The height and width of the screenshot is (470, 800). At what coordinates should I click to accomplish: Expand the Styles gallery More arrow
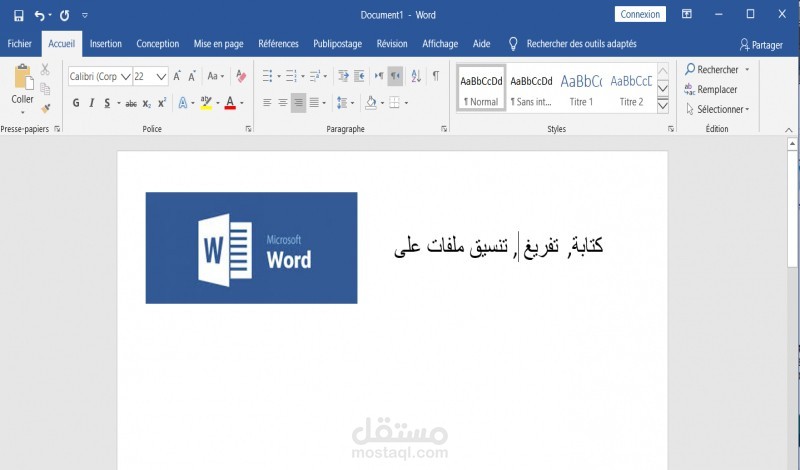663,106
